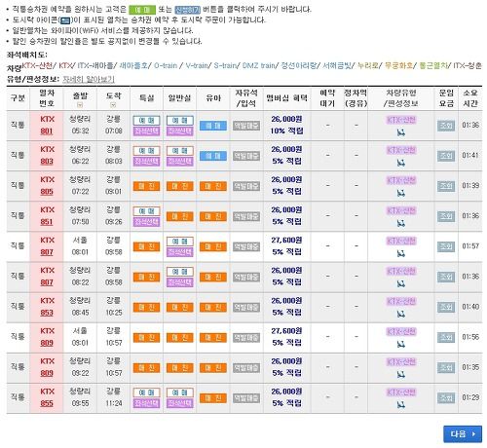Choose 특실 좌석선택 for KTX 851

(146, 221)
